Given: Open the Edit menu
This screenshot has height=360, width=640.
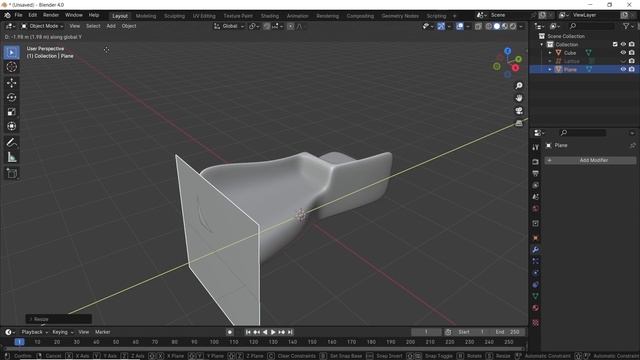Looking at the screenshot, I should [33, 15].
